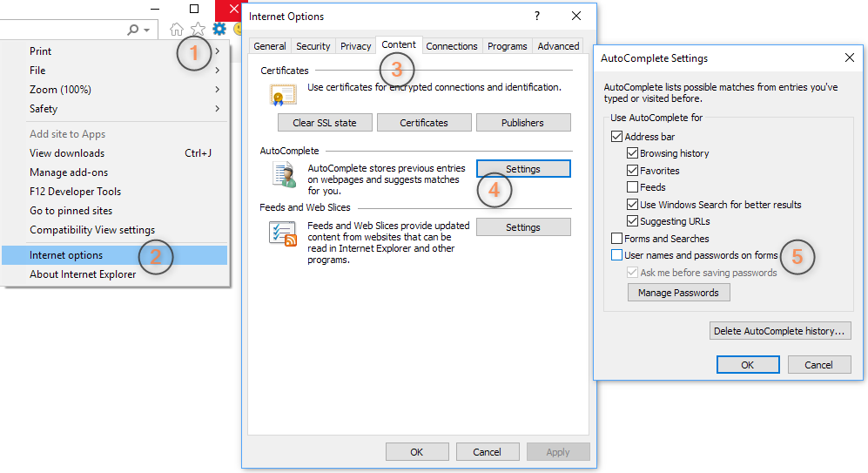Click Manage Passwords button
The image size is (868, 473).
pyautogui.click(x=679, y=293)
